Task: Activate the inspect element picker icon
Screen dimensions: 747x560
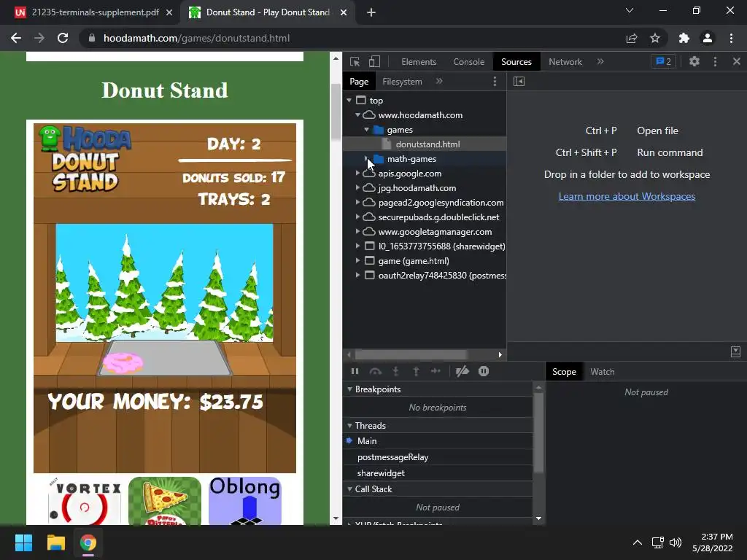Action: coord(355,62)
